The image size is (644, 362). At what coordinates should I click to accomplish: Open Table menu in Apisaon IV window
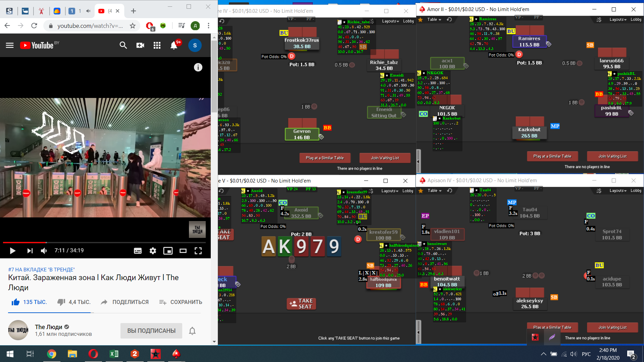click(x=435, y=191)
